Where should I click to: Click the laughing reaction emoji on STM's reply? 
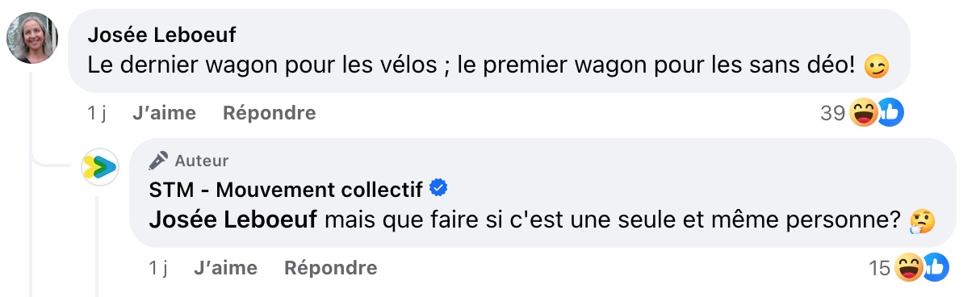(909, 268)
